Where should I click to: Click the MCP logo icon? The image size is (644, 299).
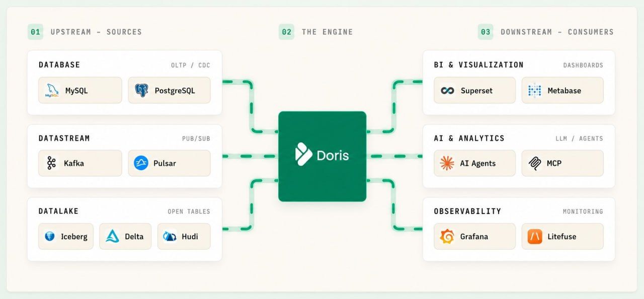[535, 163]
